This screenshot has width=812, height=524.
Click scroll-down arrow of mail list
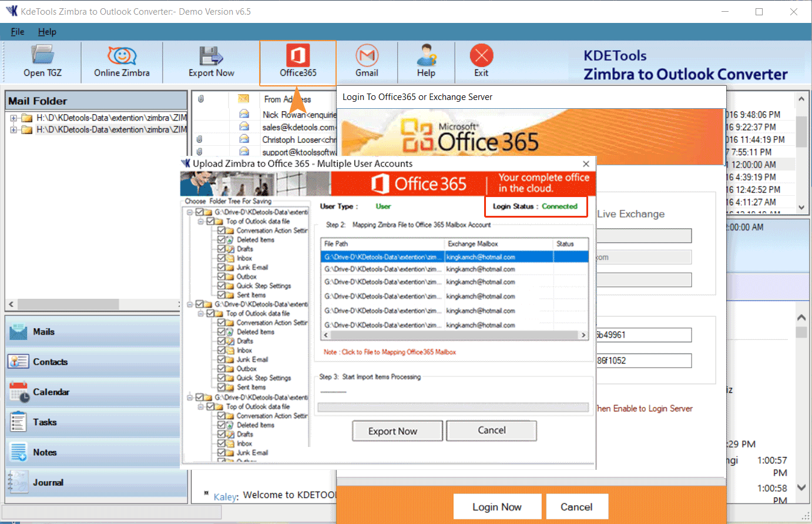tap(801, 207)
